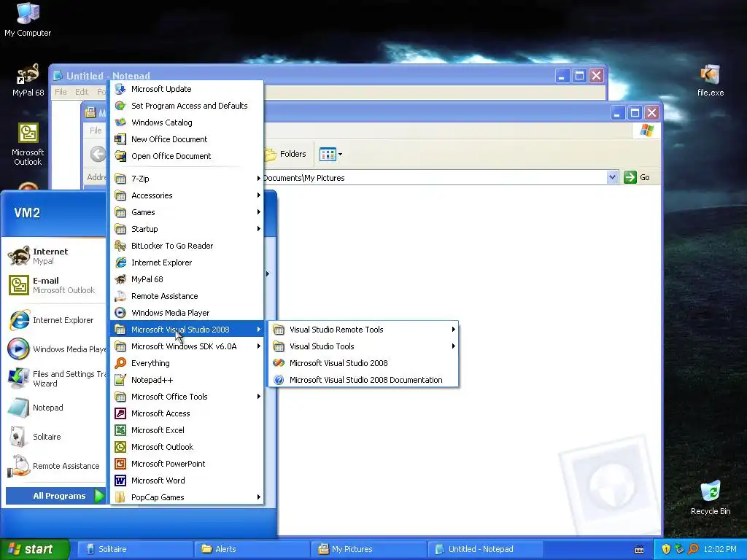Click the Microsoft Outlook desktop shortcut
The height and width of the screenshot is (560, 747).
point(28,144)
